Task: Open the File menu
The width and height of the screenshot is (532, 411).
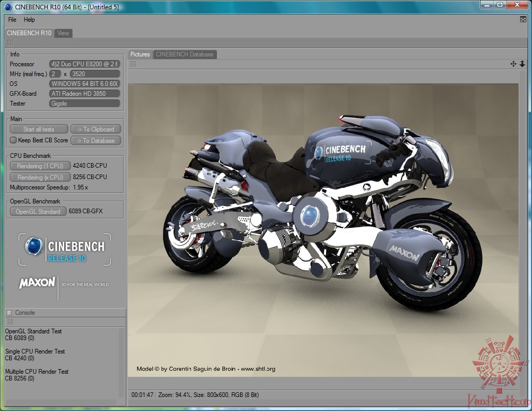Action: (12, 19)
